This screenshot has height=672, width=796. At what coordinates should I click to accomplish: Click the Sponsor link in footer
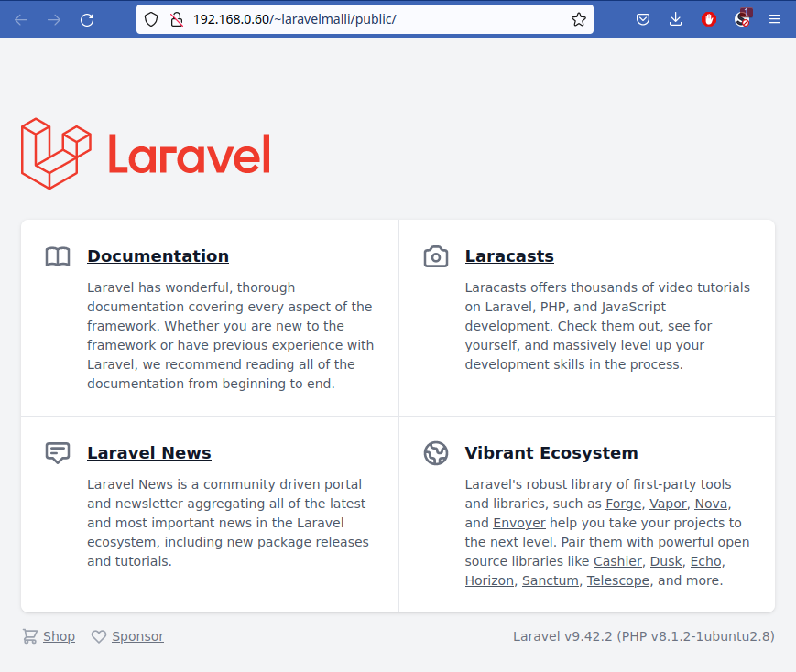[x=137, y=636]
